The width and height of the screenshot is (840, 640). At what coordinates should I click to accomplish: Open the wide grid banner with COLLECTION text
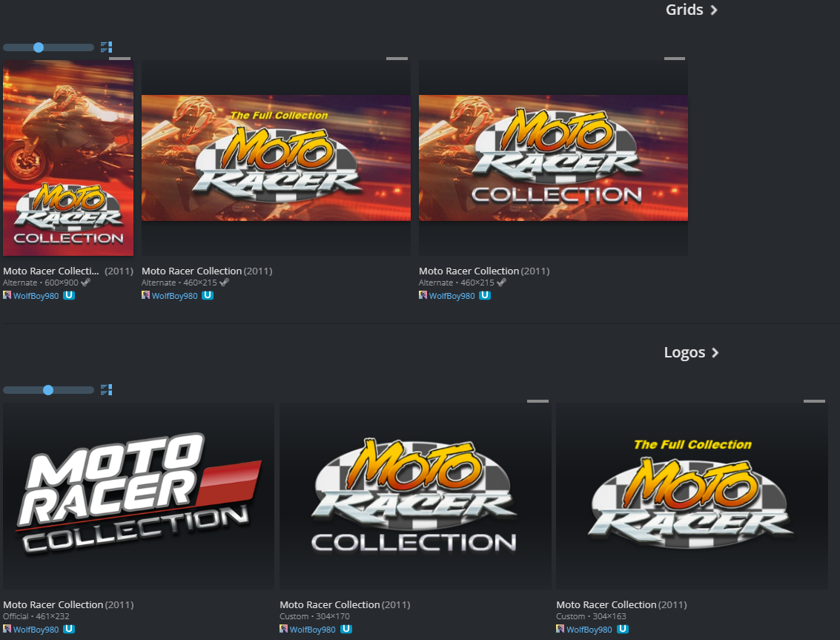(553, 157)
